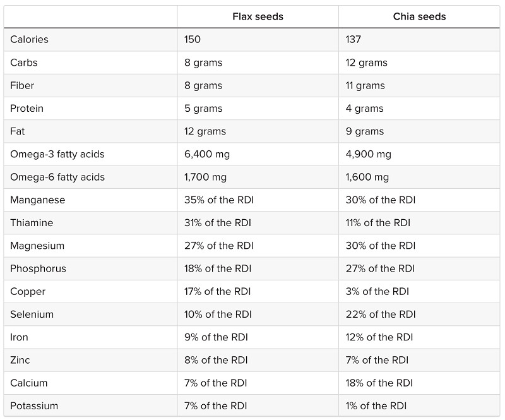Image resolution: width=505 pixels, height=420 pixels.
Task: Click the Copper row label
Action: (x=28, y=291)
